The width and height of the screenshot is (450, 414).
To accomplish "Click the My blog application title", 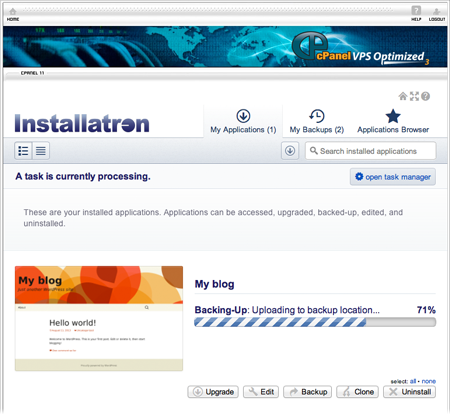I will pyautogui.click(x=215, y=284).
